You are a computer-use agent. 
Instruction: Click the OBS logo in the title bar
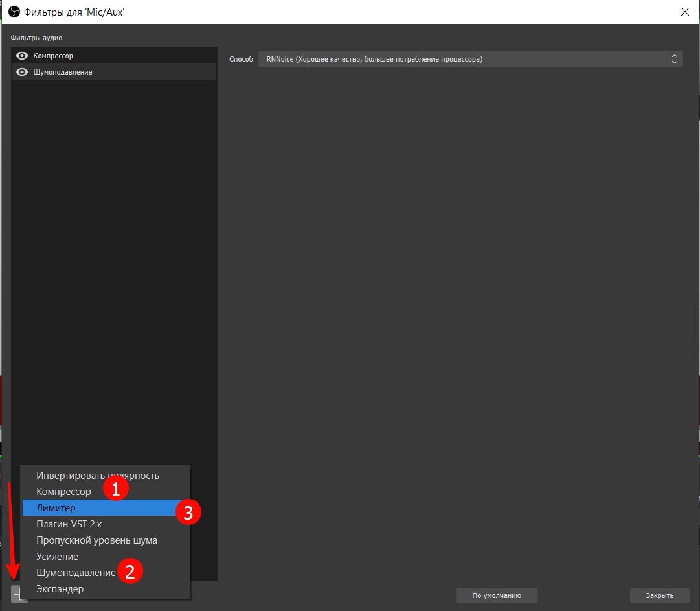click(14, 12)
